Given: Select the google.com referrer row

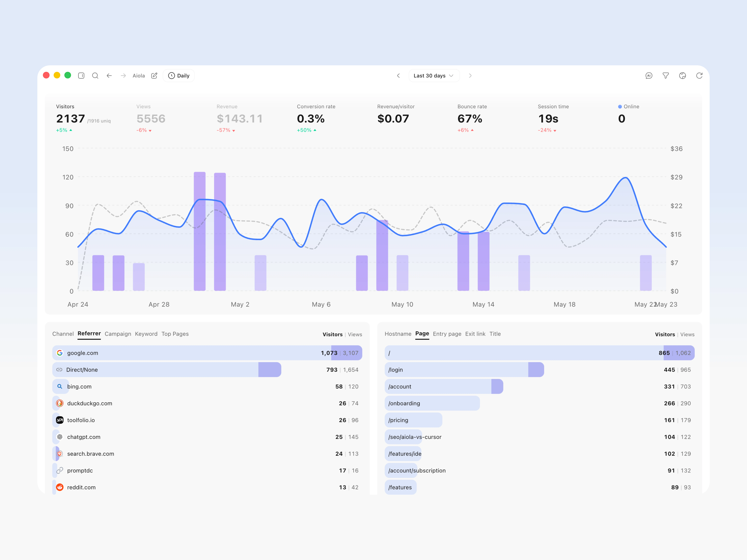Looking at the screenshot, I should click(207, 353).
